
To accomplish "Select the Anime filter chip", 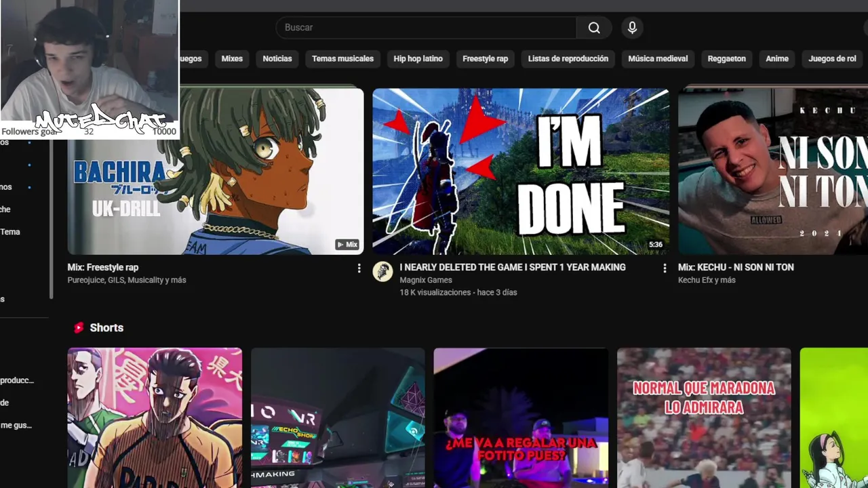I will point(777,59).
